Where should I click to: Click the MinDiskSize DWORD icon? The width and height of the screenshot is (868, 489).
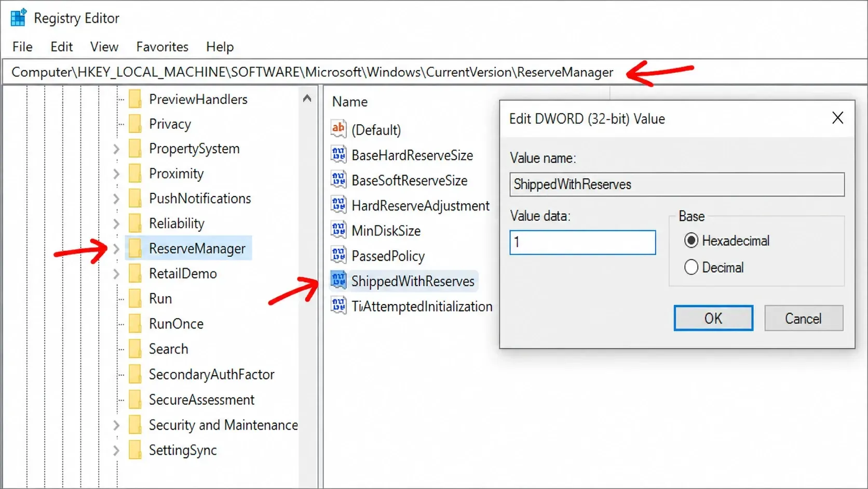[338, 230]
